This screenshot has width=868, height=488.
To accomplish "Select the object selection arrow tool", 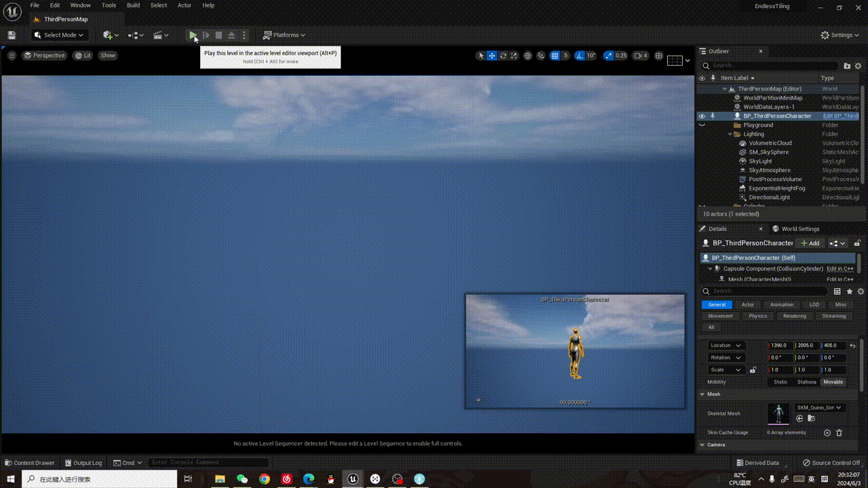I will pyautogui.click(x=481, y=56).
